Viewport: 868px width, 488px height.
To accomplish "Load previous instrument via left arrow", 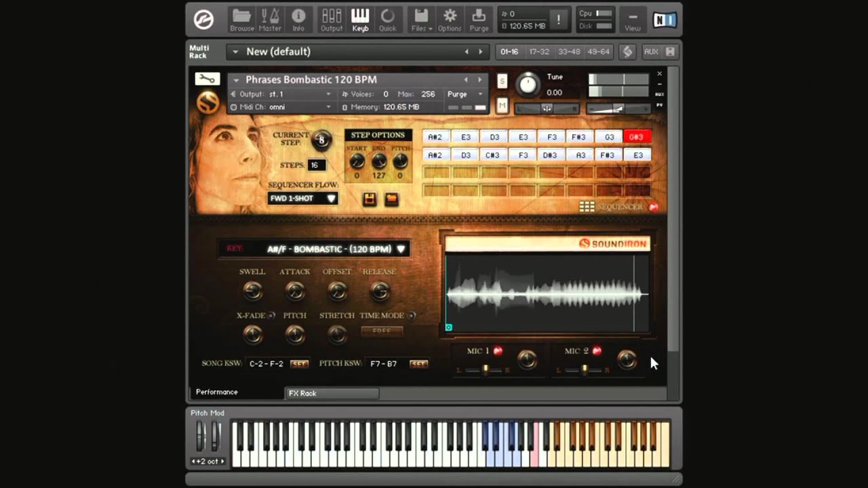I will coord(467,79).
